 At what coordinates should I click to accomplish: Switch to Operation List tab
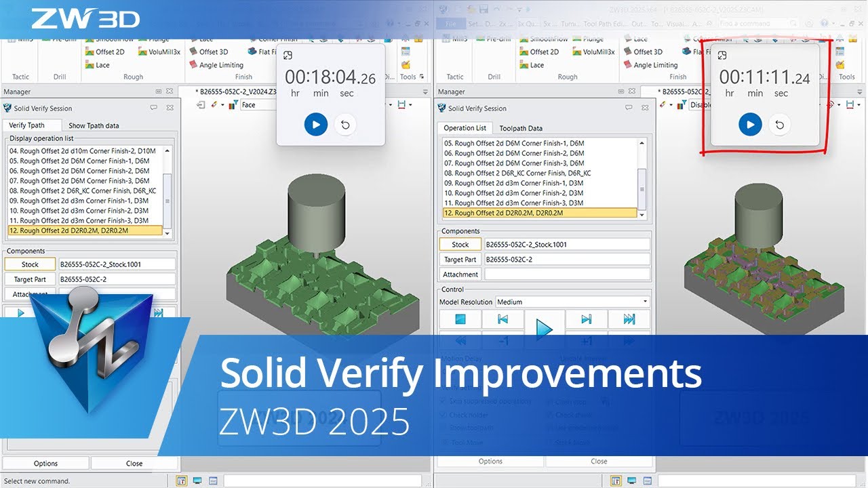[x=465, y=127]
